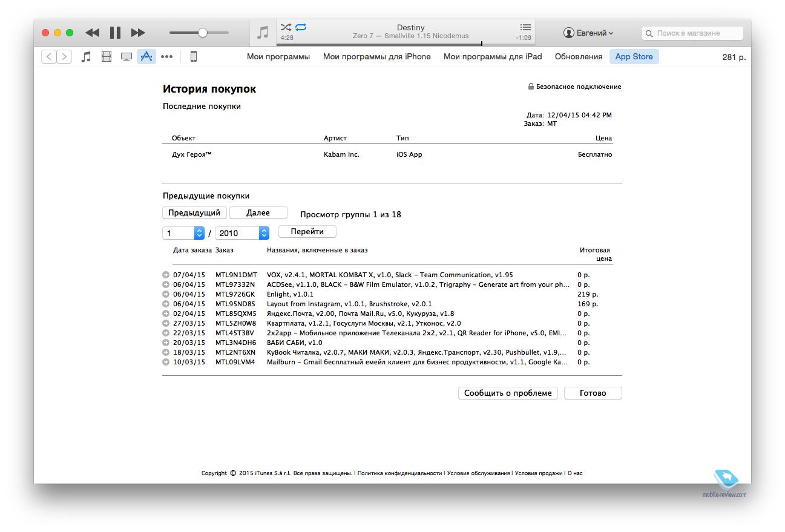Open the iPhone device icon
The width and height of the screenshot is (785, 532).
click(194, 57)
